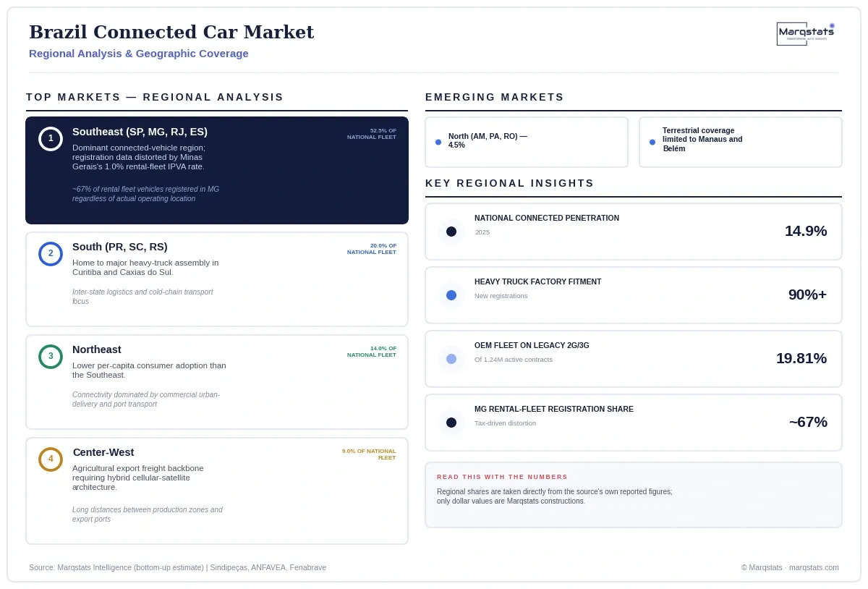The width and height of the screenshot is (868, 589).
Task: Click the 9.0% of National Fleet label
Action: coord(369,454)
